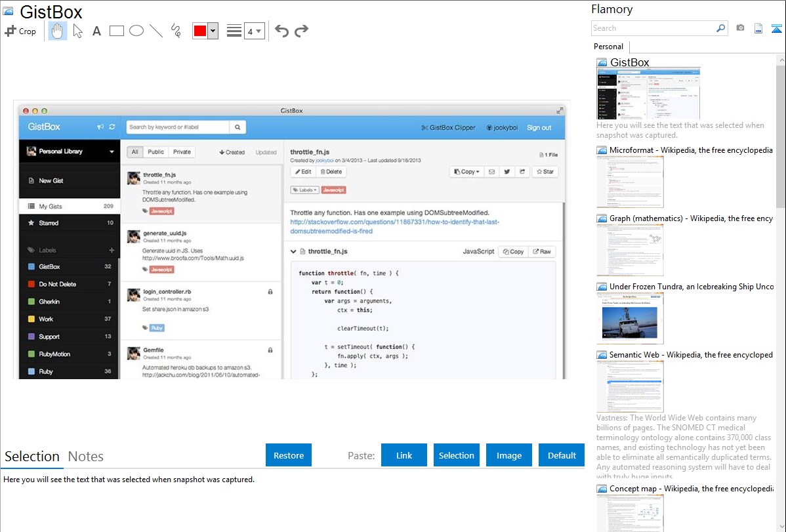
Task: Select Starred in the sidebar
Action: pyautogui.click(x=70, y=222)
